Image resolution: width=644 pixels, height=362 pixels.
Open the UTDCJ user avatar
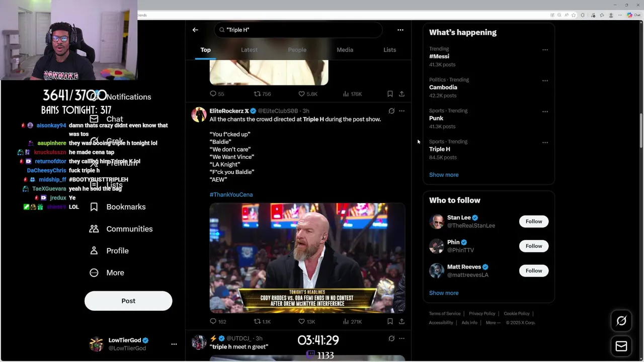pyautogui.click(x=199, y=342)
